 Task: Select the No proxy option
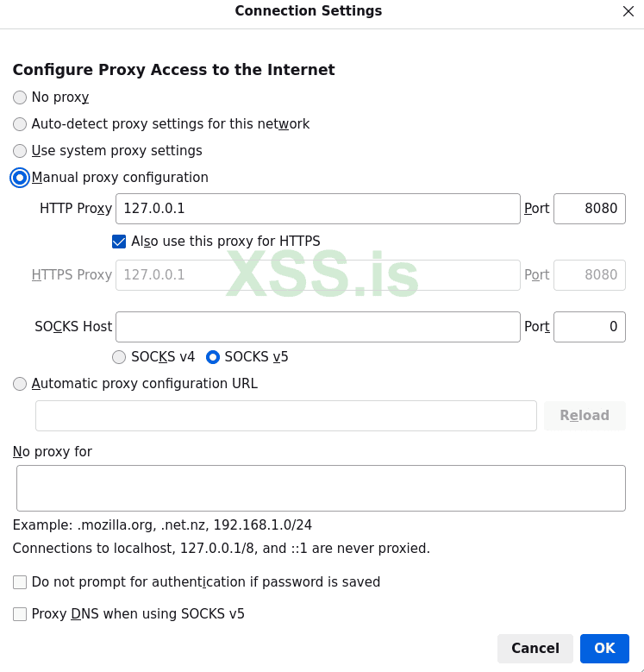tap(20, 97)
